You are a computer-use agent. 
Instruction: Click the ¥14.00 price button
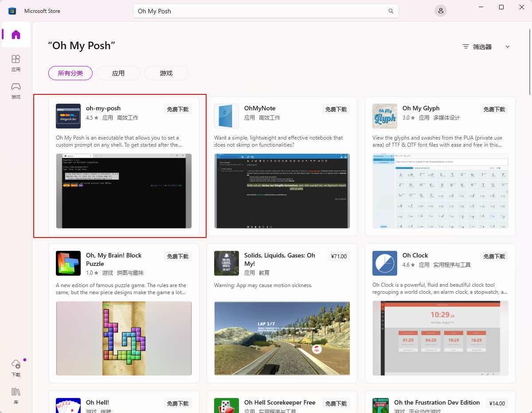(497, 403)
